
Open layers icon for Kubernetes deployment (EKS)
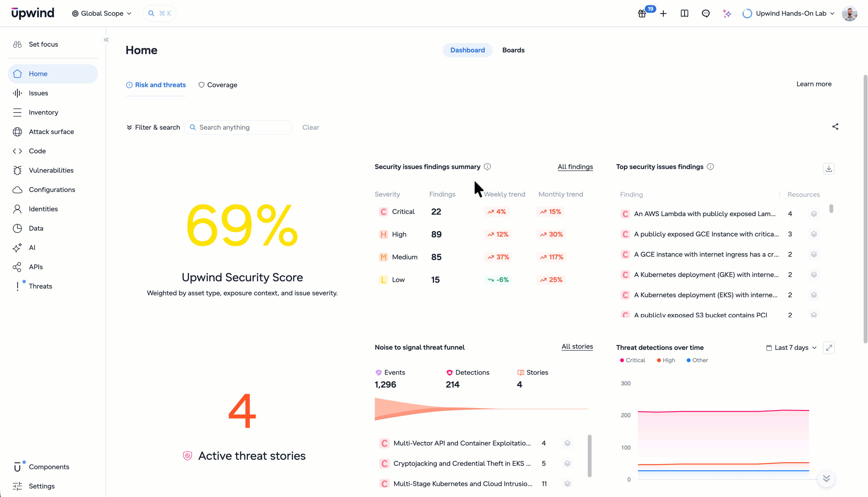tap(814, 295)
